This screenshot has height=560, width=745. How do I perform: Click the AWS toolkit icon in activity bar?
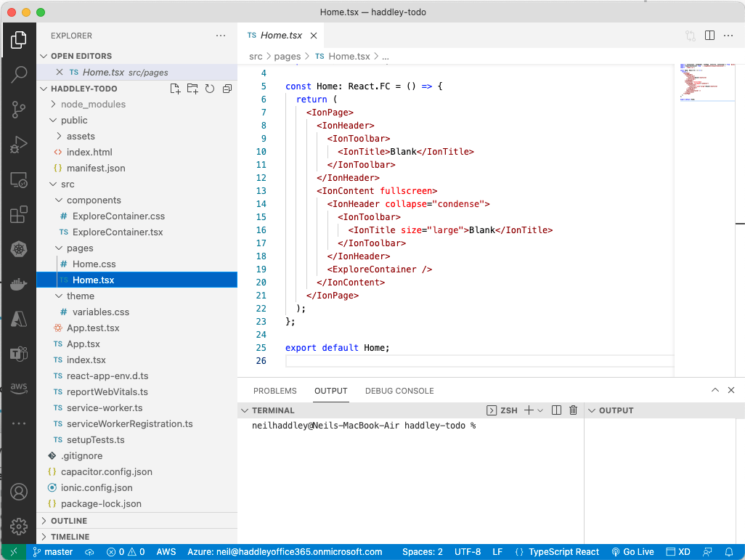click(x=19, y=388)
